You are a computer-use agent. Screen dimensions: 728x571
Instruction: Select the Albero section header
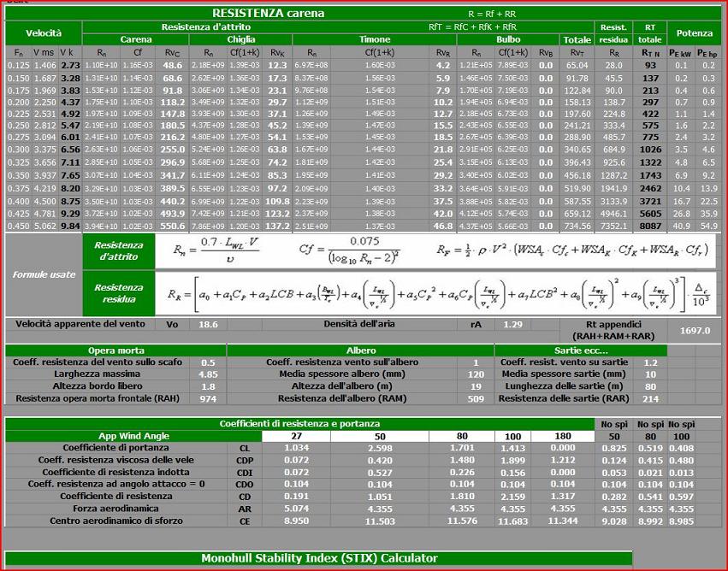[x=361, y=350]
